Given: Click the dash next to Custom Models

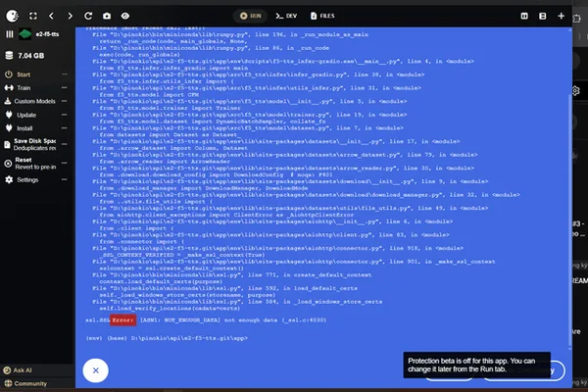Looking at the screenshot, I should 65,101.
